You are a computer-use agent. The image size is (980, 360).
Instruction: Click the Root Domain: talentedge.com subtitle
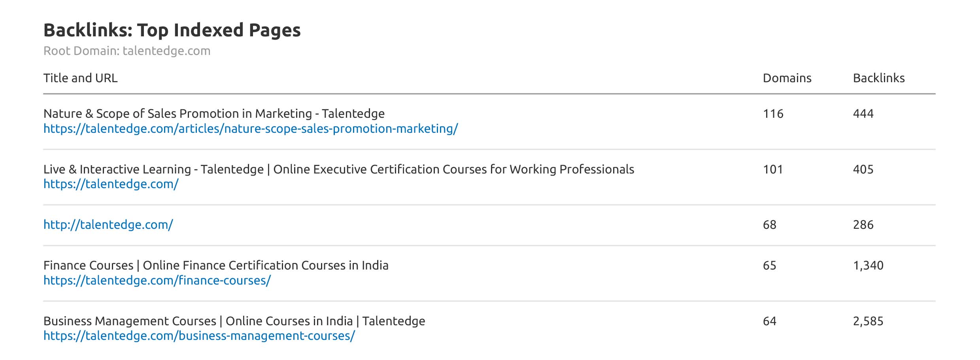coord(127,51)
